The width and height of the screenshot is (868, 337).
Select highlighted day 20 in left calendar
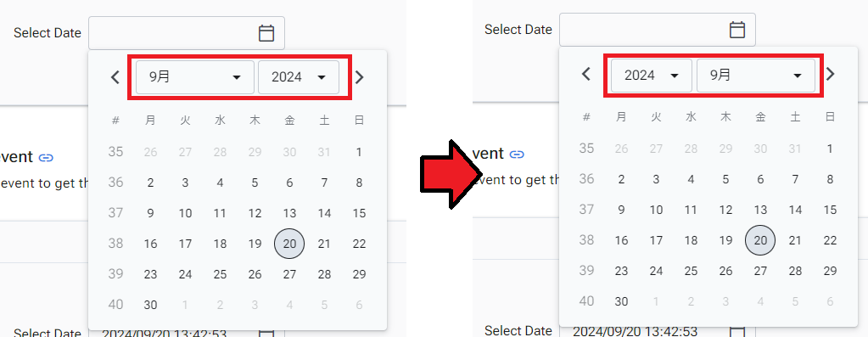click(x=289, y=244)
